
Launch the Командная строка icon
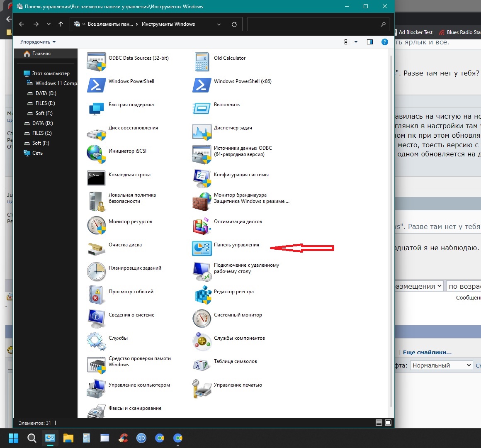(96, 178)
